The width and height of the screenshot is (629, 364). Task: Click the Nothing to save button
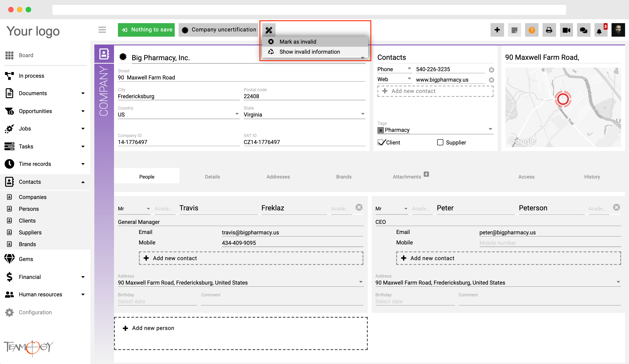coord(146,30)
